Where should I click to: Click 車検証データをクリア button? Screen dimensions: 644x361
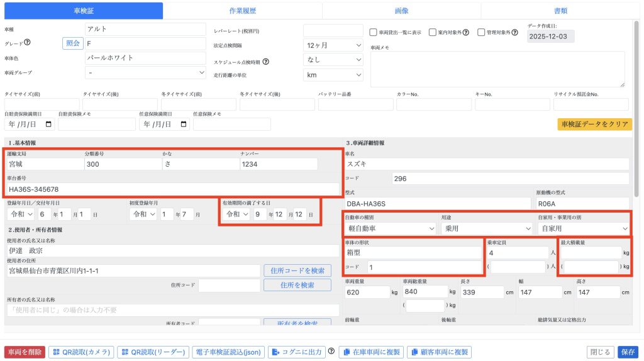[595, 124]
